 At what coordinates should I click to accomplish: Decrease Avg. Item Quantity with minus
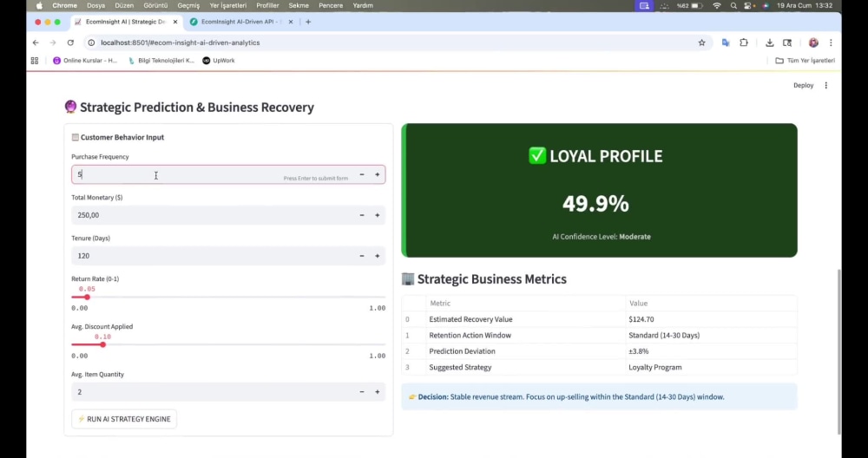(x=362, y=391)
